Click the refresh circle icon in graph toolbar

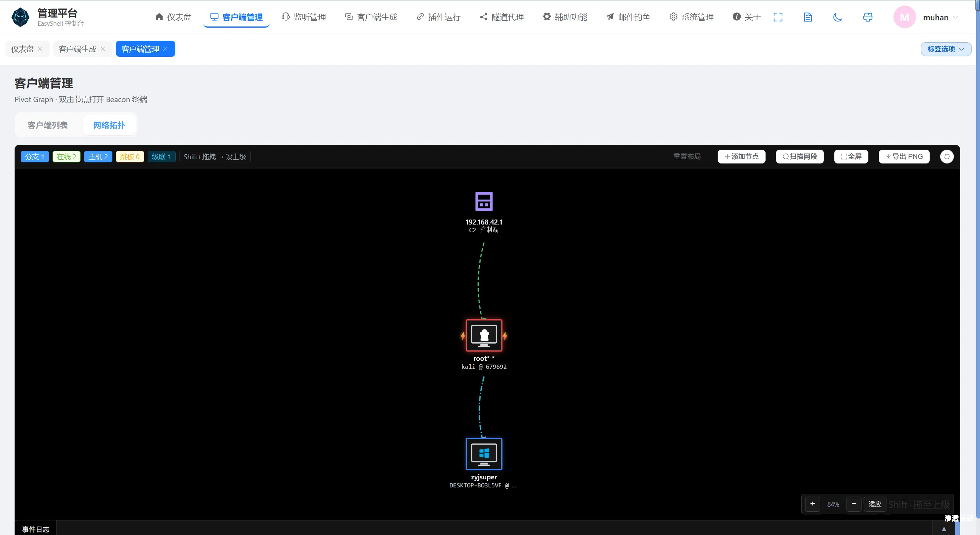pyautogui.click(x=947, y=157)
